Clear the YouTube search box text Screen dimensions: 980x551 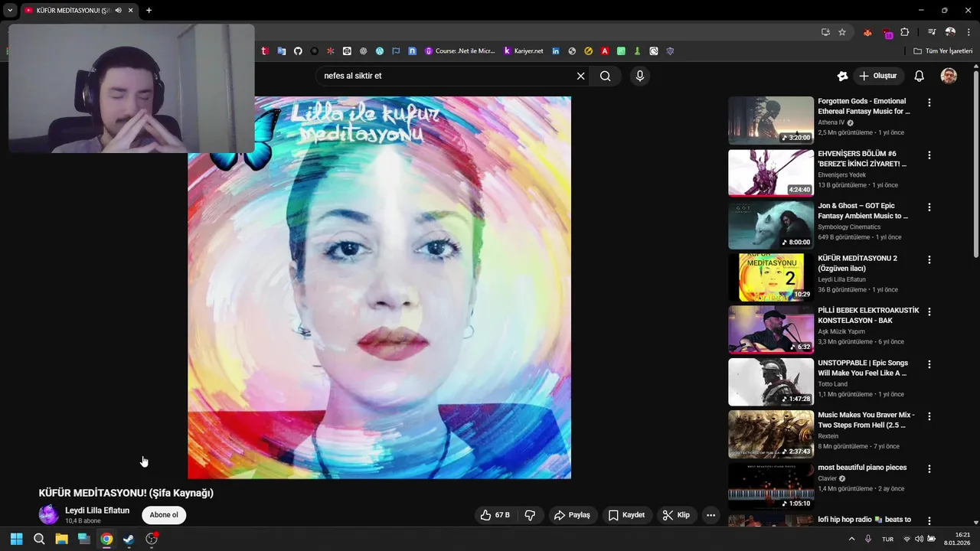coord(580,76)
